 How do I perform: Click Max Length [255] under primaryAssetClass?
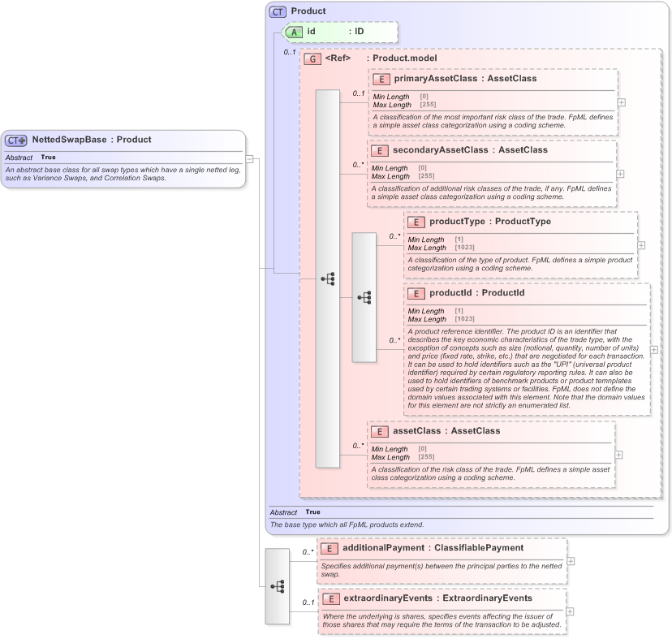click(404, 105)
